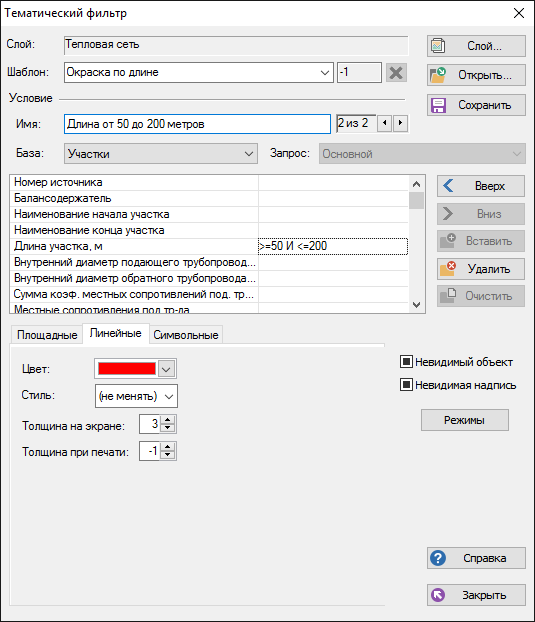Close the Тематический фильтр window
The width and height of the screenshot is (535, 622).
tap(519, 13)
